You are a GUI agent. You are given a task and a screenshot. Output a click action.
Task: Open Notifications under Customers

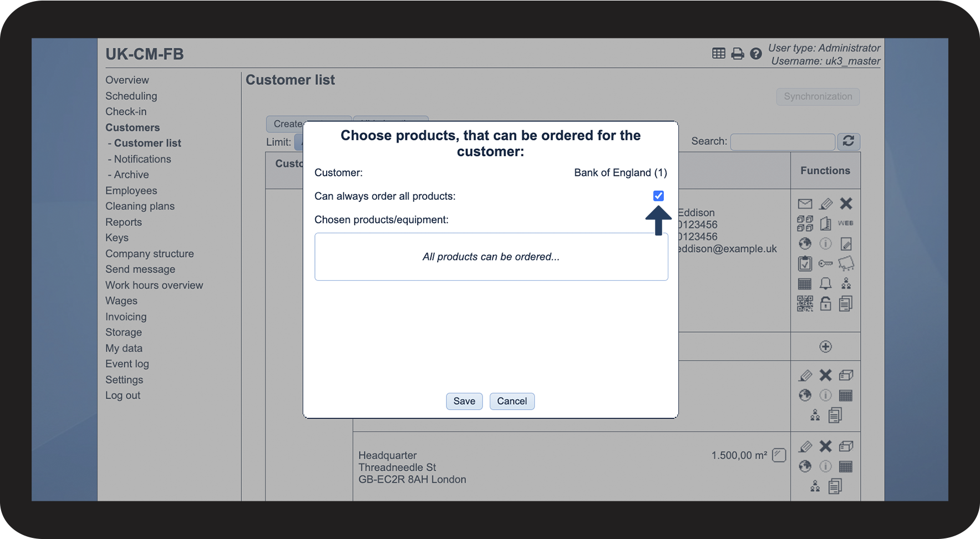(143, 159)
